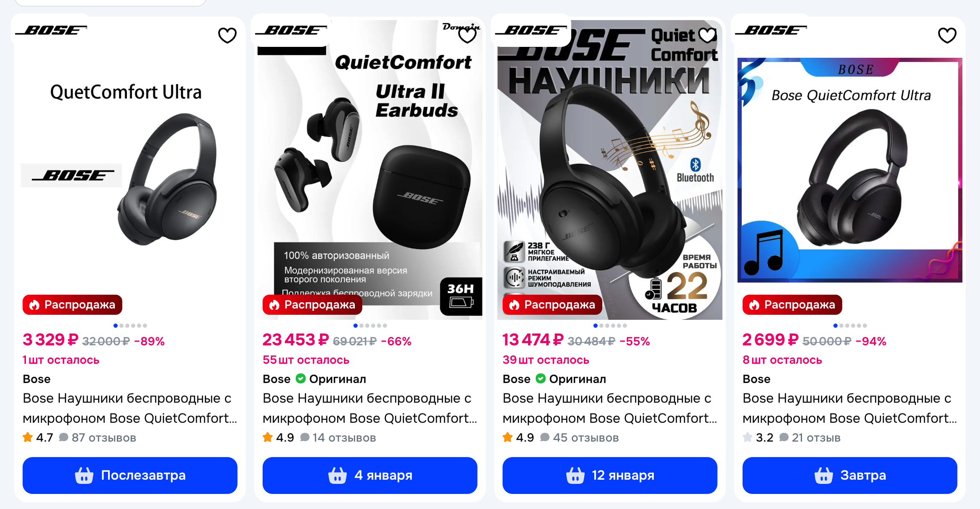The image size is (980, 509).
Task: Tap heart icon on 2 699 ₽ product
Action: point(947,35)
